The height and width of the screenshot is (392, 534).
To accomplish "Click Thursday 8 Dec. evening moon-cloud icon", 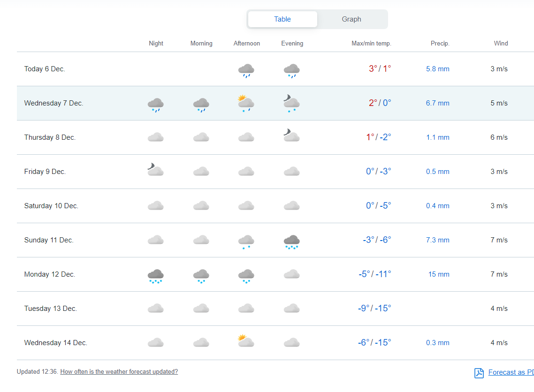I will point(291,136).
